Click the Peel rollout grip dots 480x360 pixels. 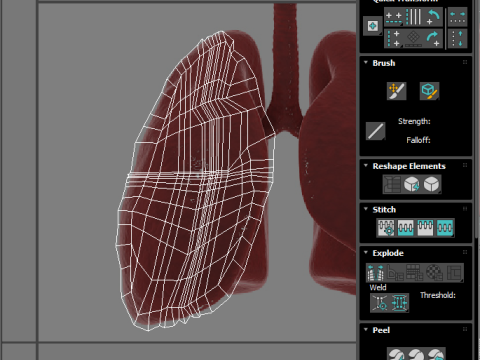465,329
